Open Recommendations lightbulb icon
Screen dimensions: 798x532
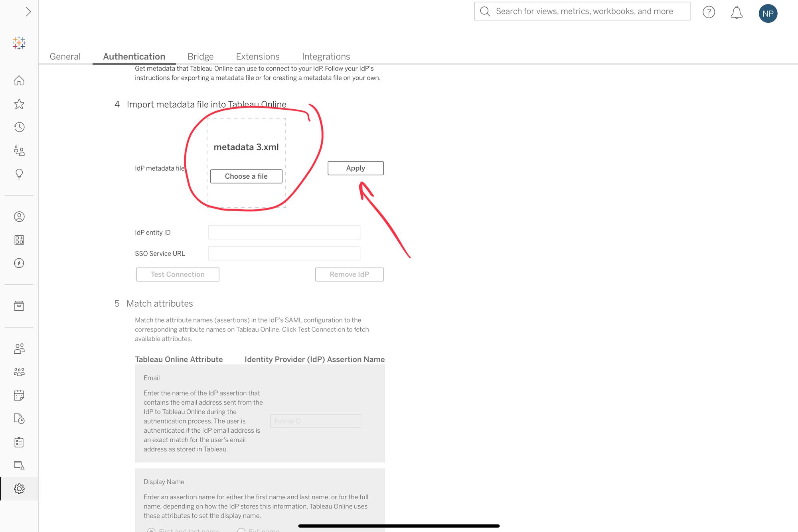(x=19, y=174)
